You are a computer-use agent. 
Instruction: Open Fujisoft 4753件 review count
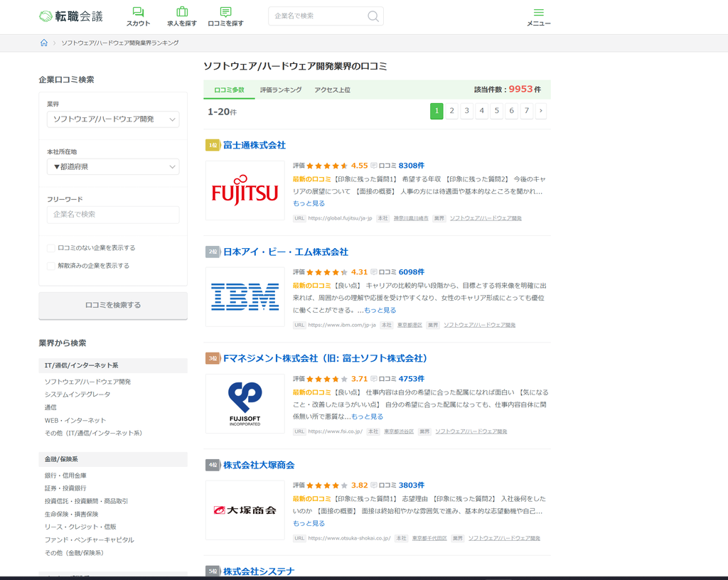412,379
